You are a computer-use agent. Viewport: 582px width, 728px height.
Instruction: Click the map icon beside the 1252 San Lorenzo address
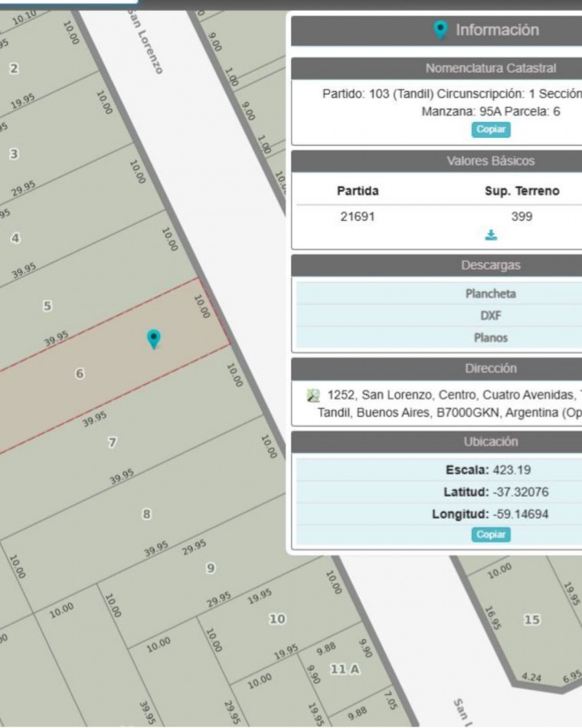(x=313, y=395)
